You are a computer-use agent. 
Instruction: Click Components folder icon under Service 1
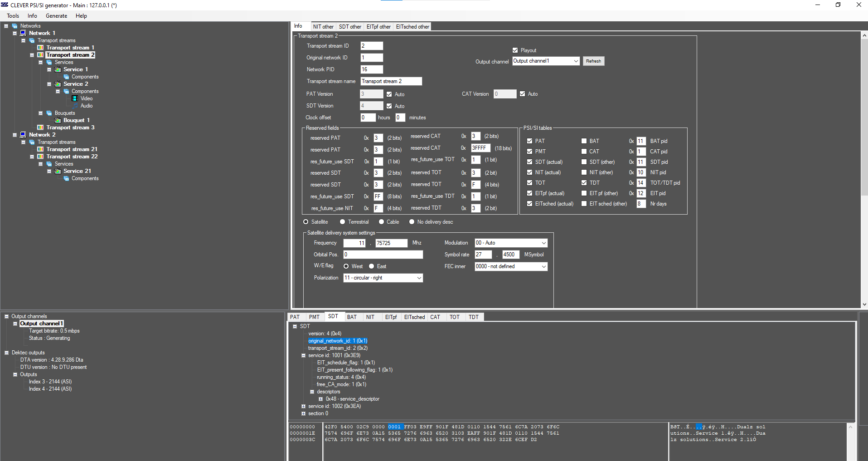tap(66, 77)
